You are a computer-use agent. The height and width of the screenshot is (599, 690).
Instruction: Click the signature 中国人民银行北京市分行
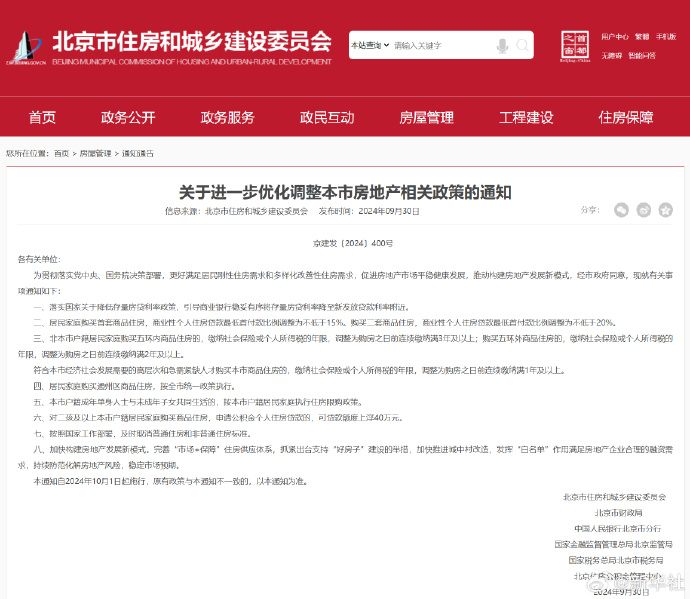617,529
